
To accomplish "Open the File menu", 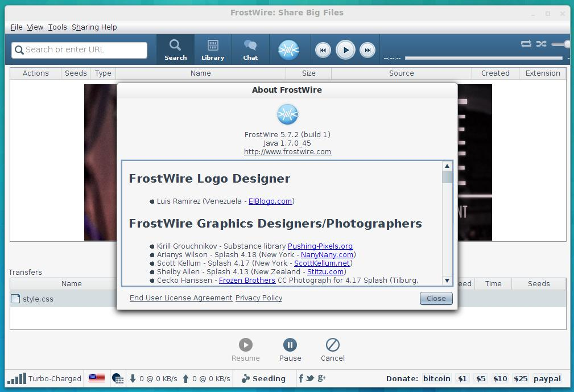I will (x=16, y=27).
